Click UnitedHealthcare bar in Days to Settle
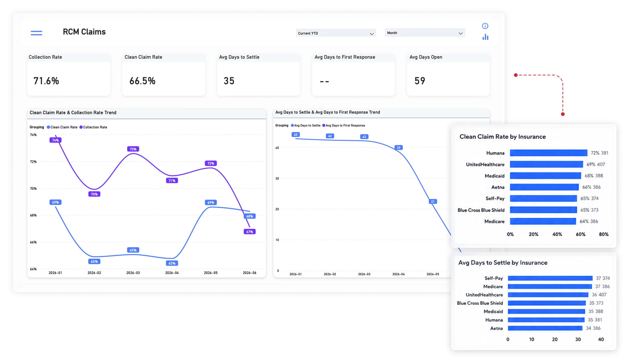 coord(548,295)
